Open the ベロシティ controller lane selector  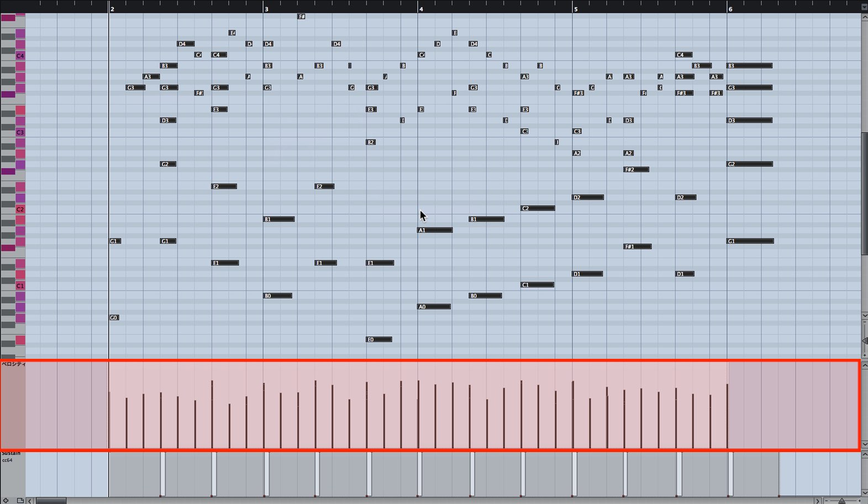pyautogui.click(x=13, y=364)
